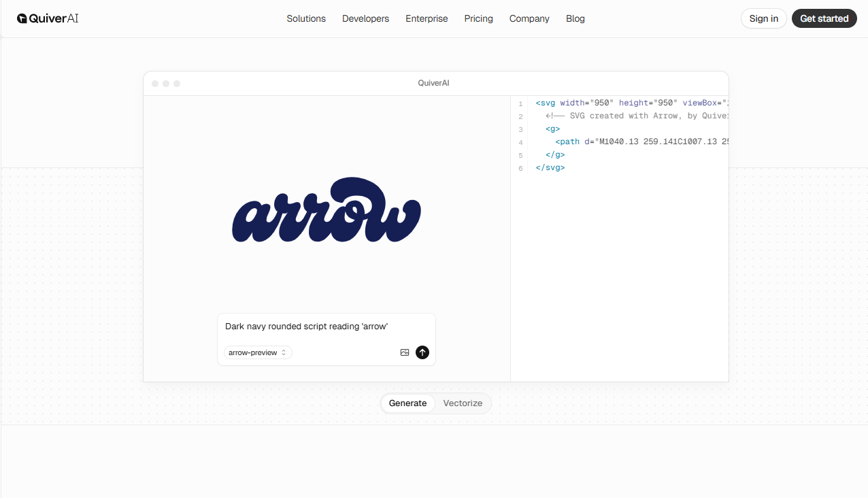Switch to Vectorize mode
868x498 pixels.
tap(463, 403)
